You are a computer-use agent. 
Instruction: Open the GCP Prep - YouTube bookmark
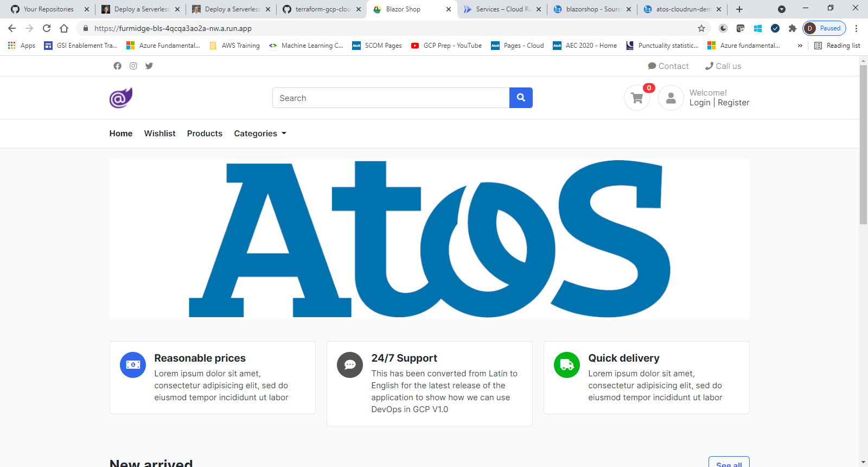click(446, 46)
